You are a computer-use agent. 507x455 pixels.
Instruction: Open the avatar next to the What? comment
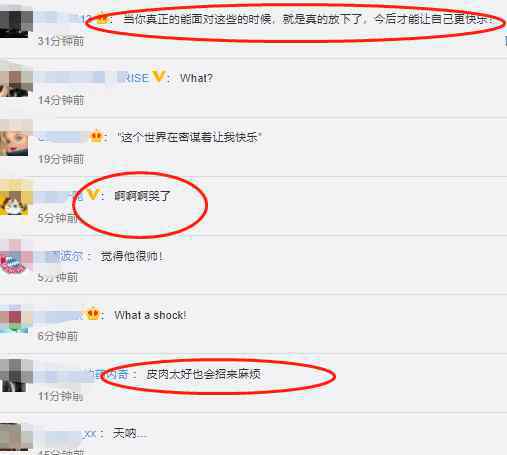coord(14,80)
